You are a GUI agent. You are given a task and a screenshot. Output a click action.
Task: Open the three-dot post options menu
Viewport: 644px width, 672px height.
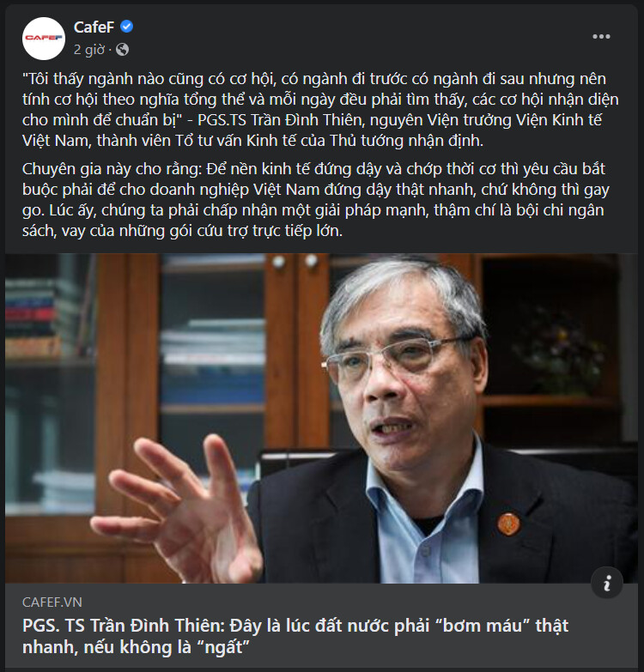click(x=601, y=37)
